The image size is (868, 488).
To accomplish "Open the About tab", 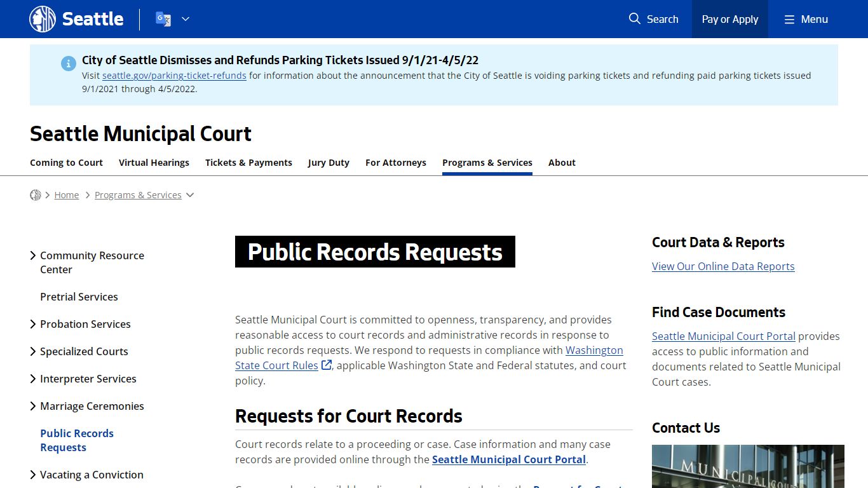I will pos(562,163).
